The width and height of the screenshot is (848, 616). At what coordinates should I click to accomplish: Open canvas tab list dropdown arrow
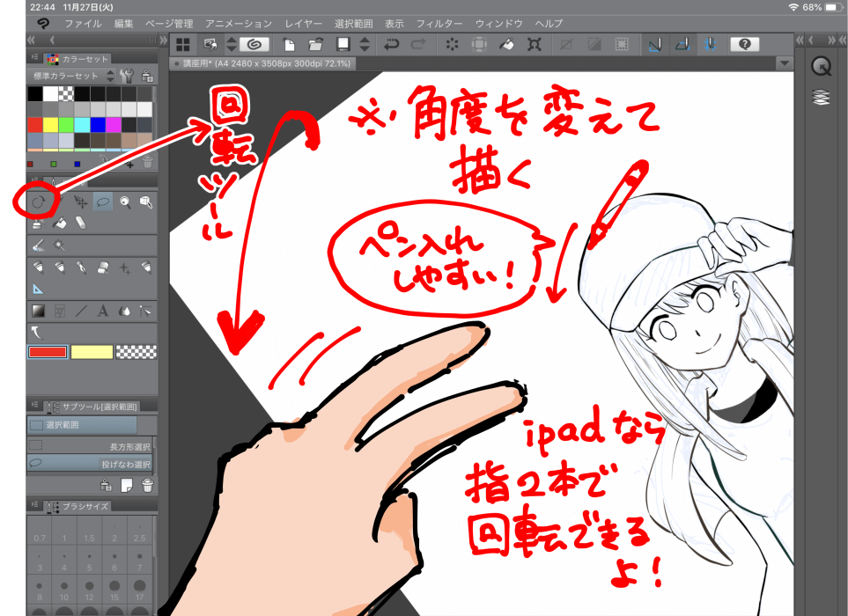(x=784, y=63)
